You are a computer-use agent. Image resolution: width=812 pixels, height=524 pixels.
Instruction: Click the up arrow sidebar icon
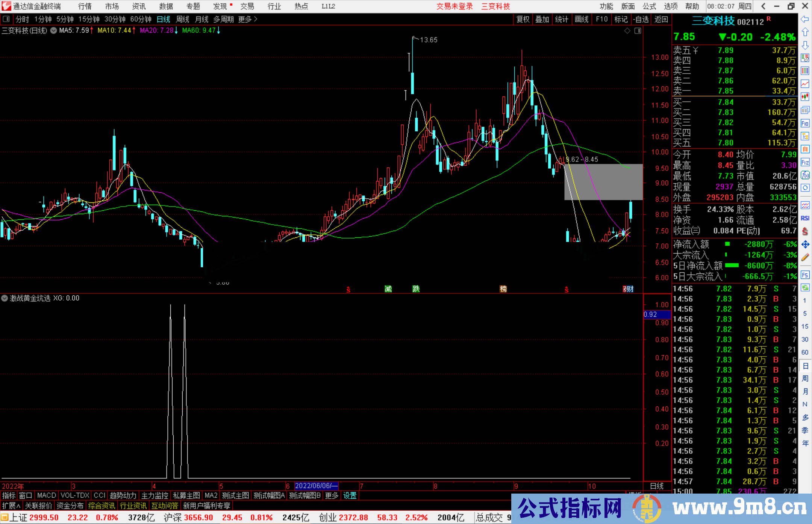point(805,32)
